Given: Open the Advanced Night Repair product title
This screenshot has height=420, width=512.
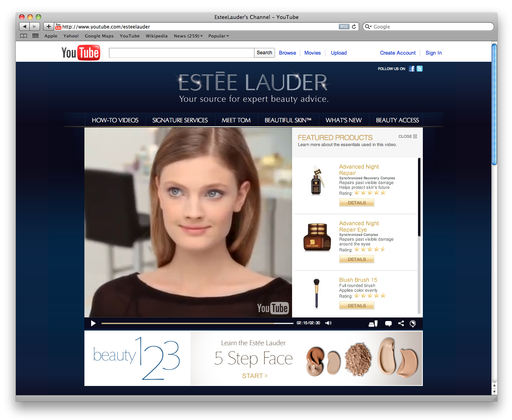Looking at the screenshot, I should coord(359,170).
